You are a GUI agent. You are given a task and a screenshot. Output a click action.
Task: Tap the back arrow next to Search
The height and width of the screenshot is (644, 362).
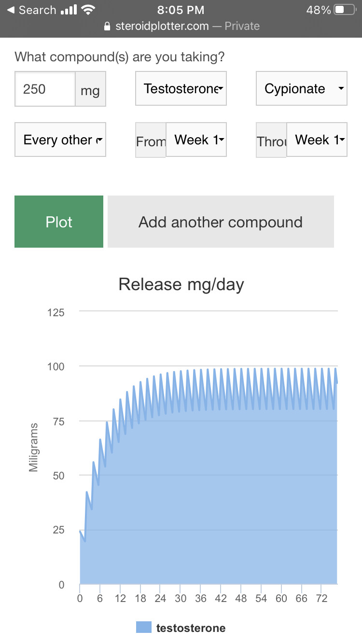(11, 10)
